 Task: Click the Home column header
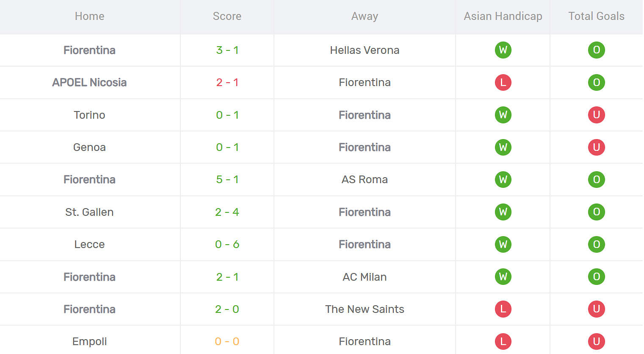pos(89,16)
